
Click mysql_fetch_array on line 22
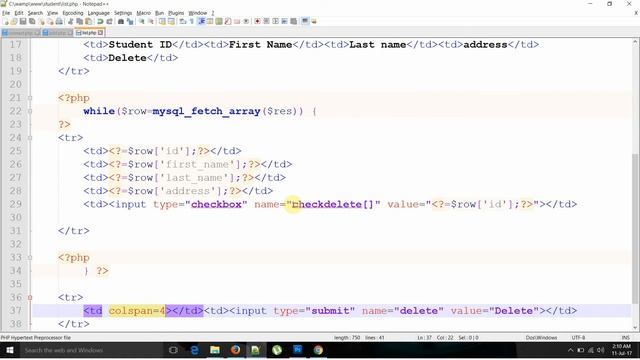coord(206,111)
